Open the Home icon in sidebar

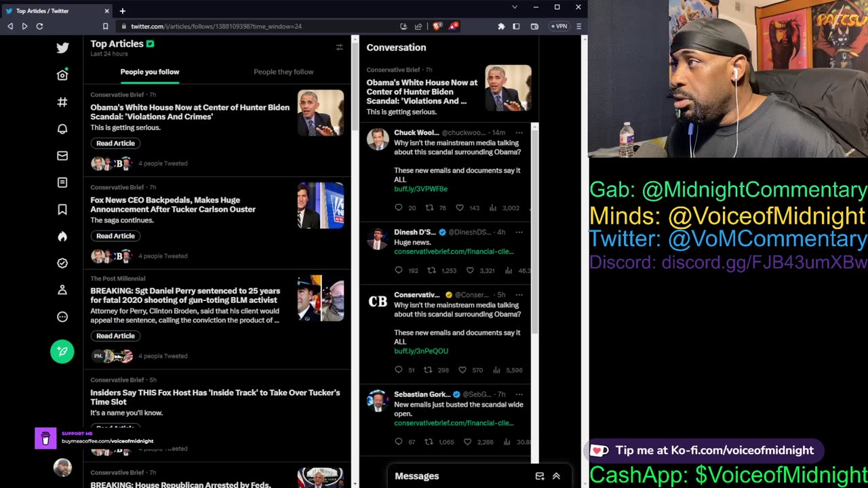point(62,75)
